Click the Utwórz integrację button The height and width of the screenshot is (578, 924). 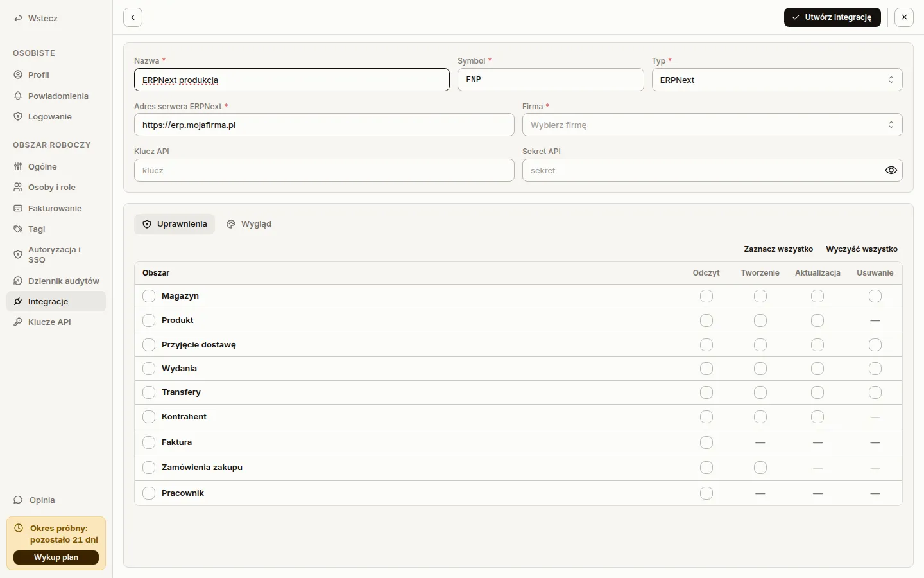[x=832, y=17]
